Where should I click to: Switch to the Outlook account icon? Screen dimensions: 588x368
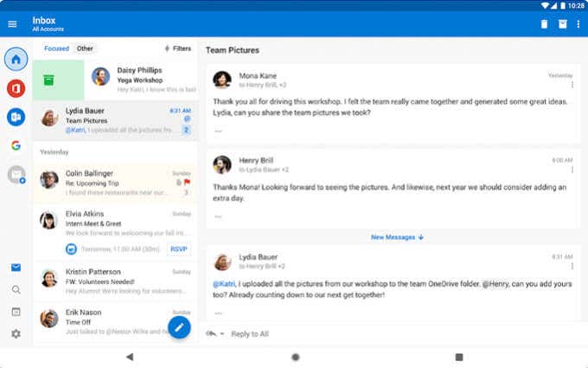[16, 117]
